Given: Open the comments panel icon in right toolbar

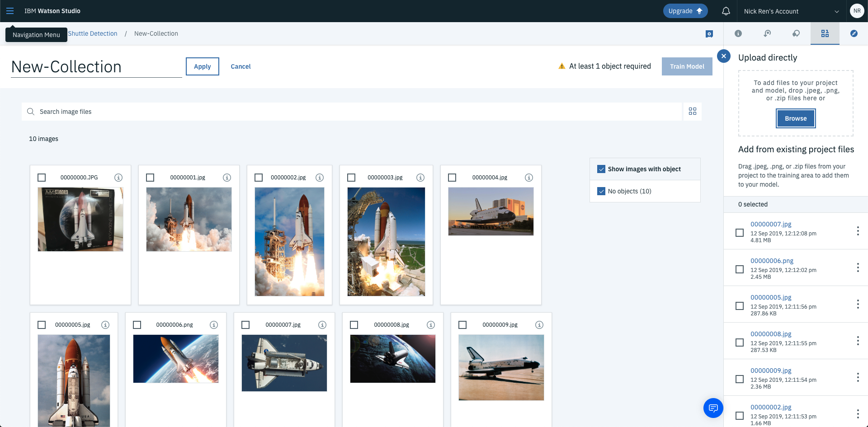Looking at the screenshot, I should click(796, 33).
